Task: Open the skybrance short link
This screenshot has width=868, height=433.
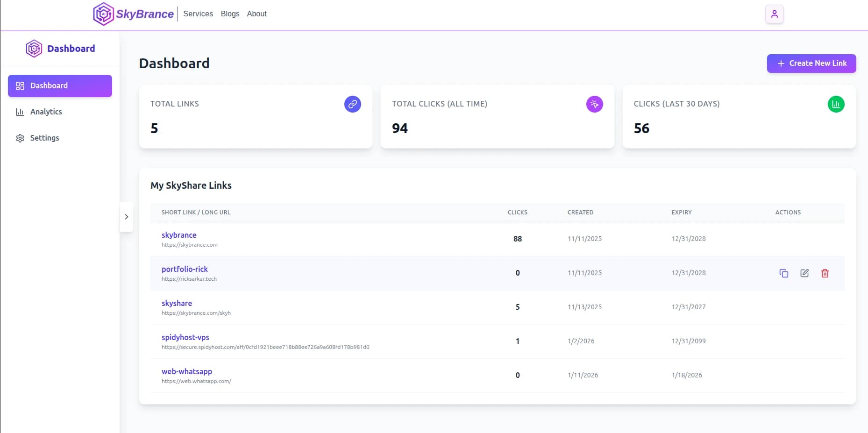Action: coord(179,235)
